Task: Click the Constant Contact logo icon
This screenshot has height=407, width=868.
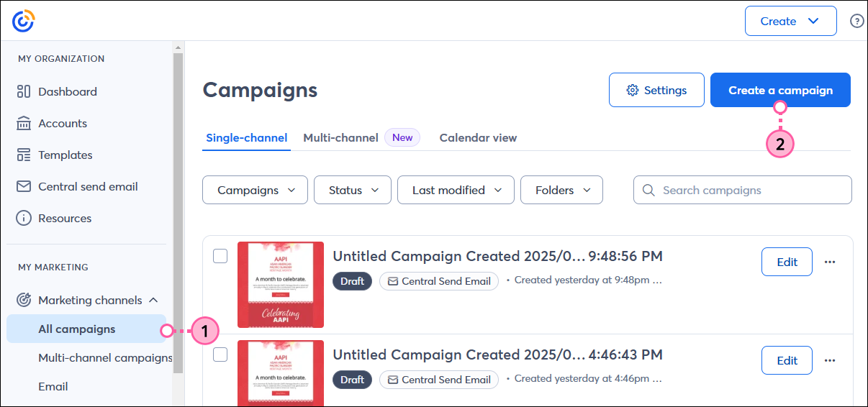Action: click(23, 21)
